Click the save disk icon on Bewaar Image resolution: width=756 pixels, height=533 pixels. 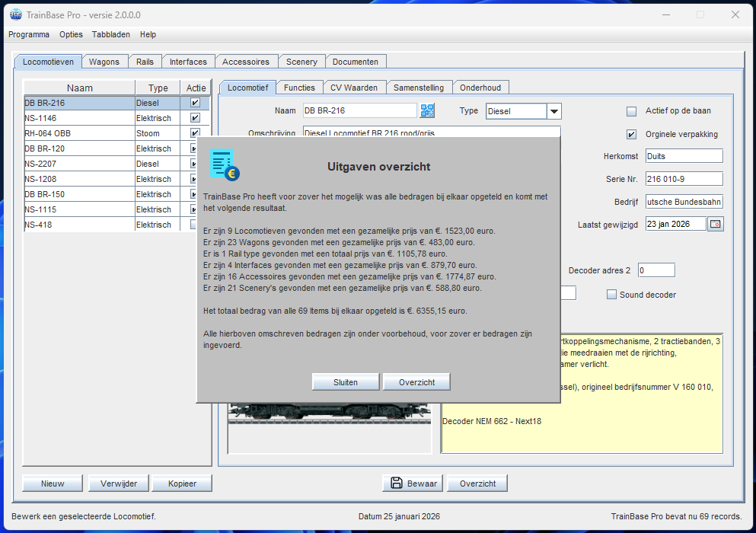[x=396, y=483]
